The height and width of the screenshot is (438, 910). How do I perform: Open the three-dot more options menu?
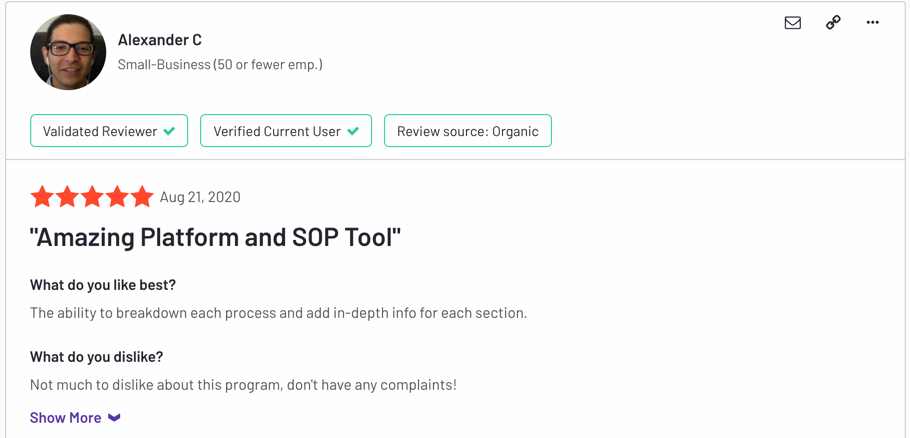pyautogui.click(x=873, y=23)
